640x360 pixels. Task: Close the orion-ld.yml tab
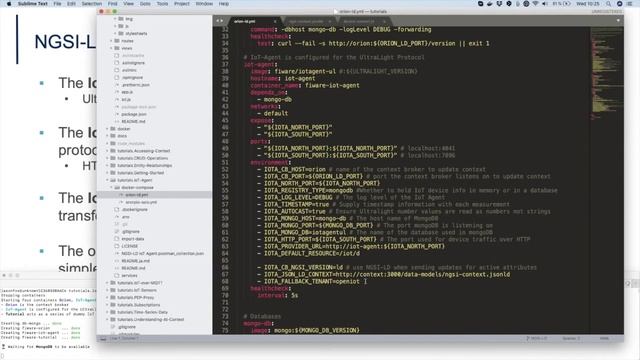275,21
